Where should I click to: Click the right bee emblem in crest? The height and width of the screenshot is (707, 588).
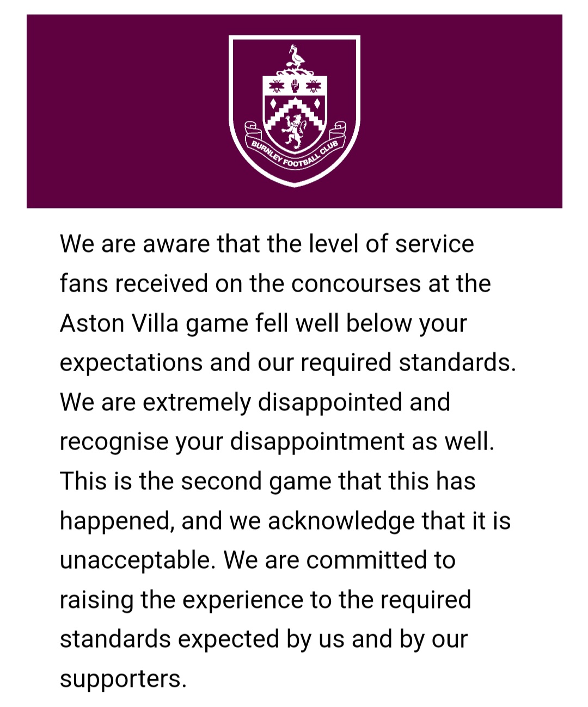tap(313, 85)
